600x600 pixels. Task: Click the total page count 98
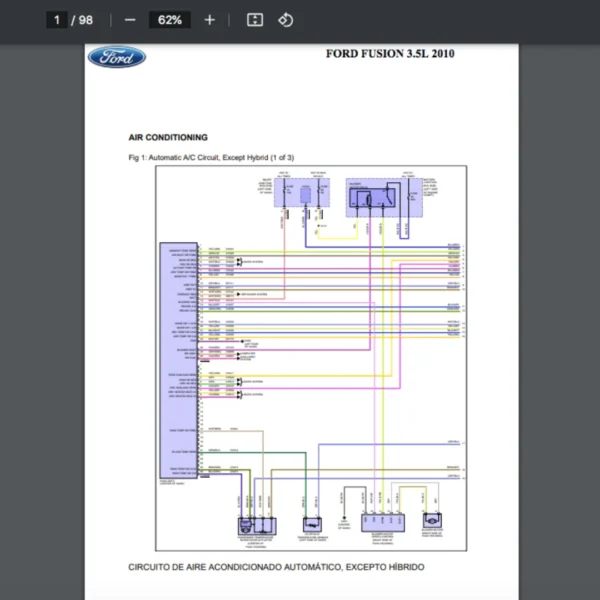pyautogui.click(x=86, y=20)
